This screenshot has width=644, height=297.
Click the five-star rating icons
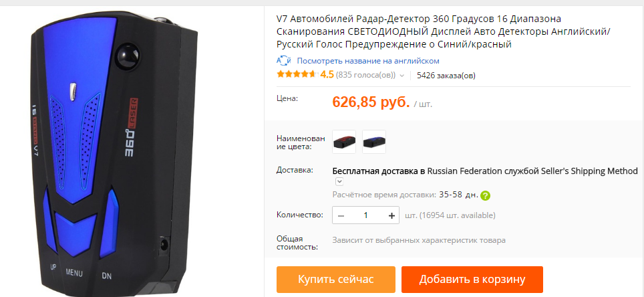pyautogui.click(x=297, y=75)
